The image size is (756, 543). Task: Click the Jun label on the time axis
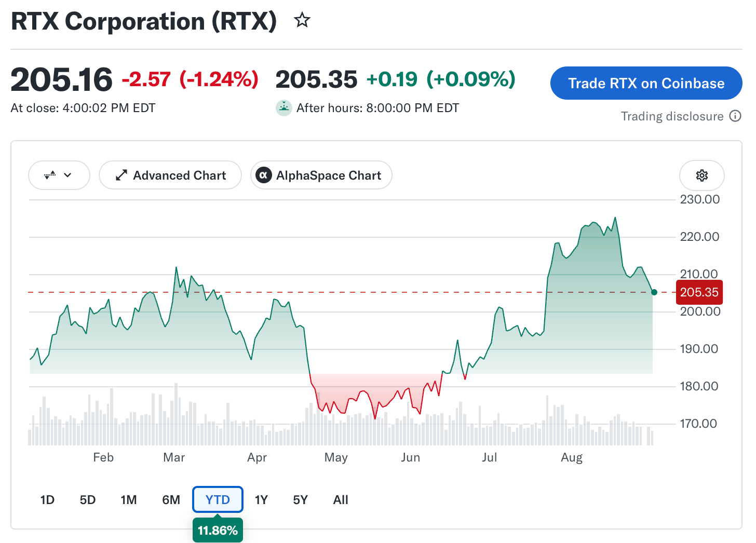410,457
